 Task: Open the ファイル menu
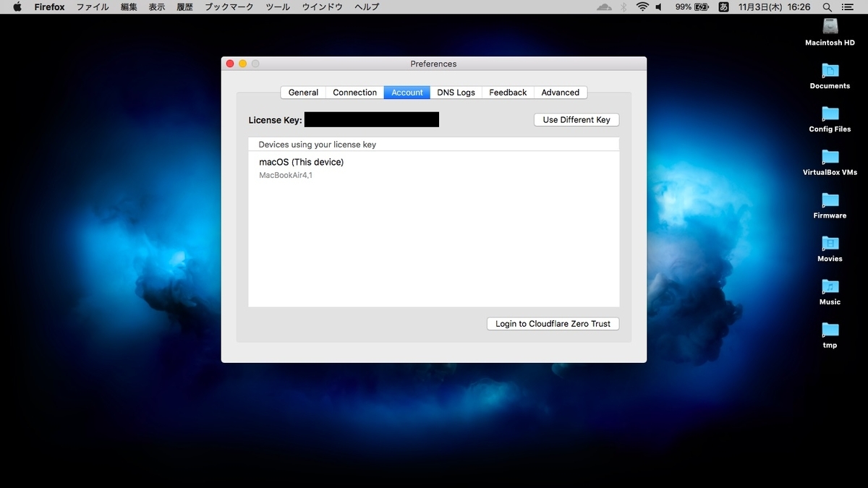[x=93, y=7]
